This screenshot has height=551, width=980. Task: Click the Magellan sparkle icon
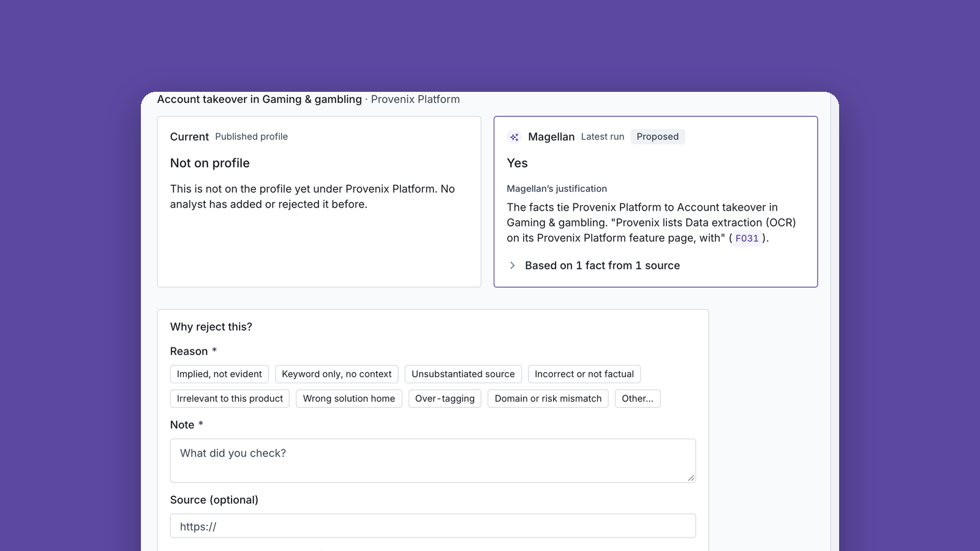(514, 137)
